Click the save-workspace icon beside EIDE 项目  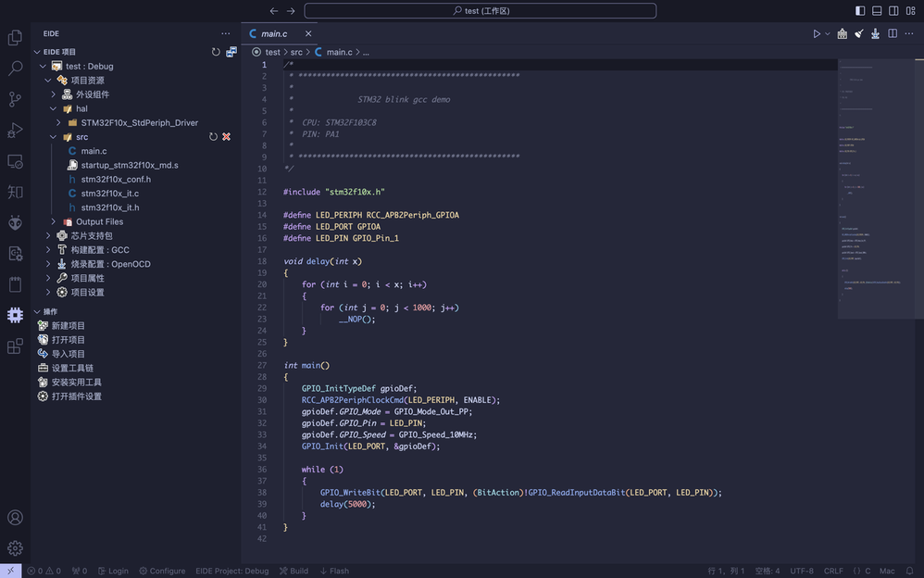[x=231, y=52]
